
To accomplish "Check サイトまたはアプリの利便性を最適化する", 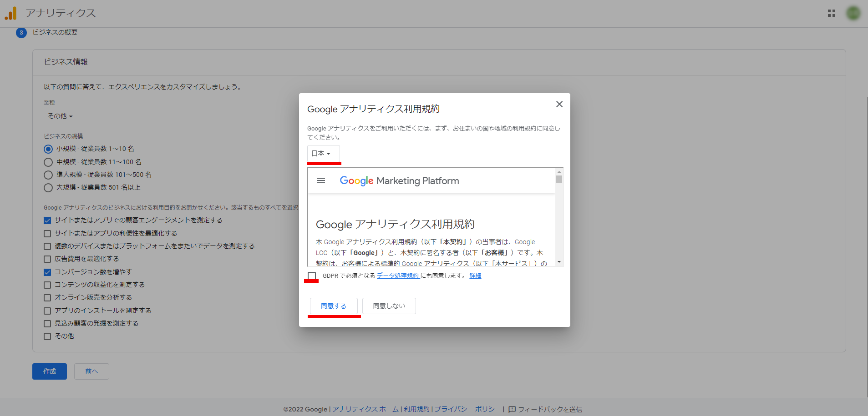I will coord(47,234).
